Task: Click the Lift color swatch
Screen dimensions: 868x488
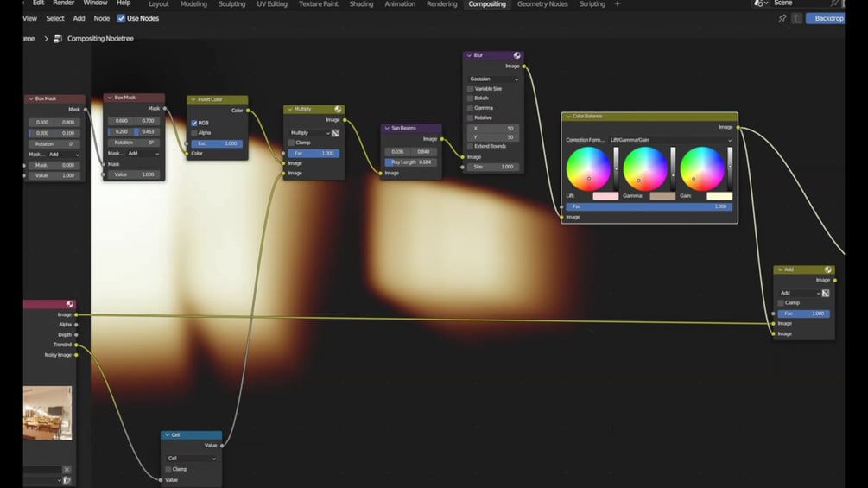Action: tap(605, 196)
